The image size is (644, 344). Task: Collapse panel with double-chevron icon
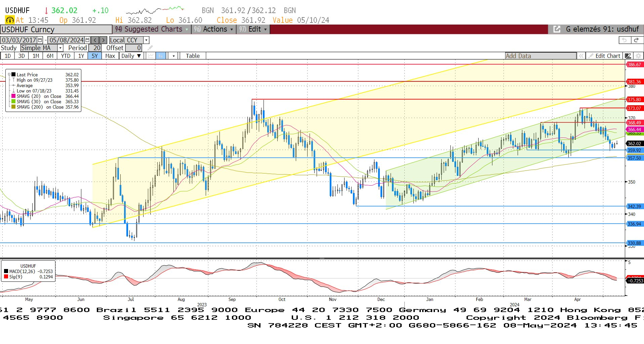point(581,56)
